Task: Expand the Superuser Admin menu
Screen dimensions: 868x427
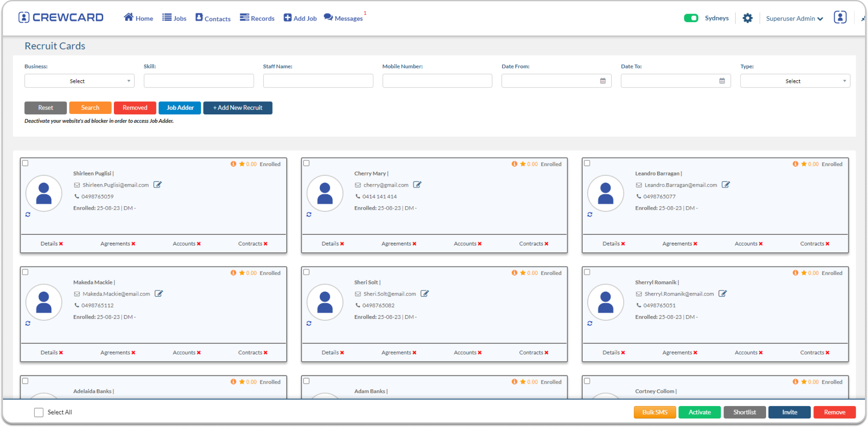Action: [794, 18]
